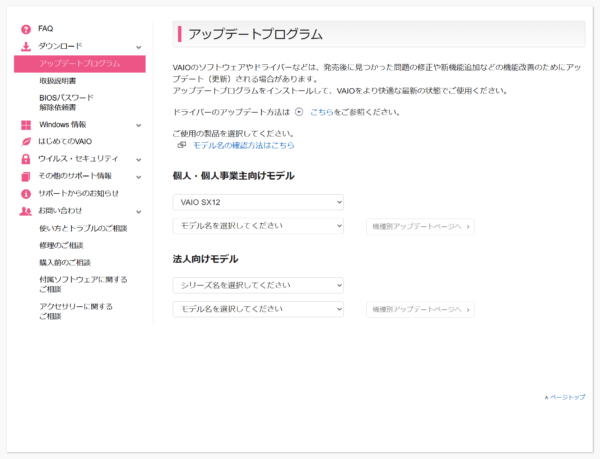The width and height of the screenshot is (600, 459).
Task: Expand the Windows 情報 section chevron
Action: pos(139,125)
